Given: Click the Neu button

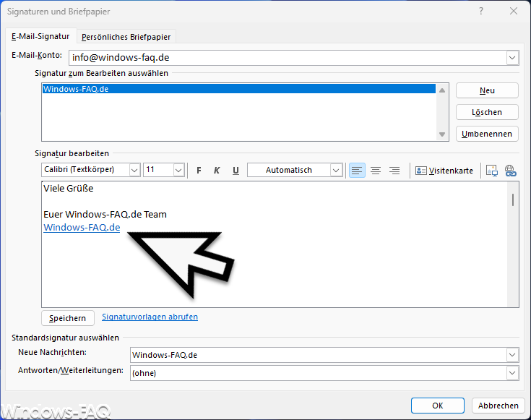Looking at the screenshot, I should 487,90.
